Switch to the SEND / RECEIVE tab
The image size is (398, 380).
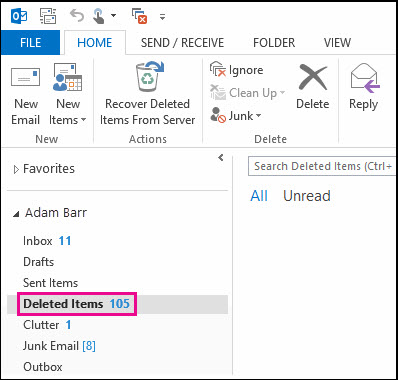point(182,43)
